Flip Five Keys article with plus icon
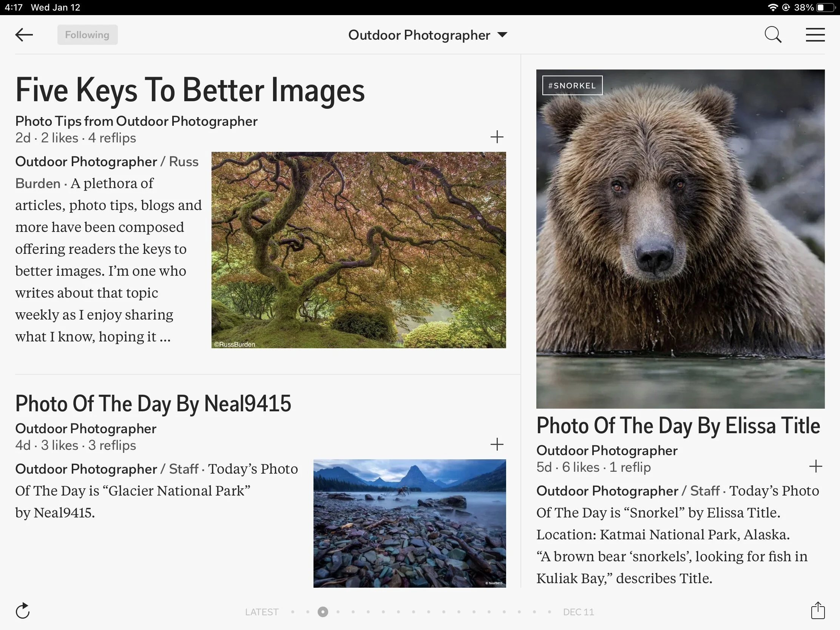 (x=497, y=137)
